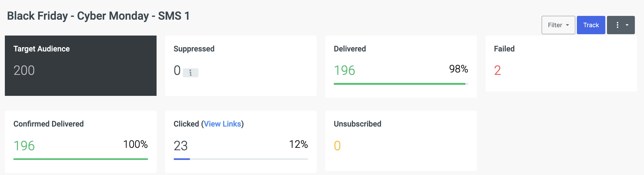Viewport: 644px width, 175px height.
Task: Click the campaign title Black Friday heading
Action: click(98, 16)
